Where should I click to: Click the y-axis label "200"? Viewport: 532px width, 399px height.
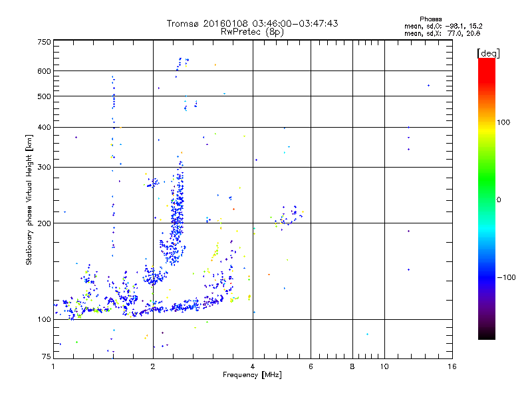coord(44,223)
